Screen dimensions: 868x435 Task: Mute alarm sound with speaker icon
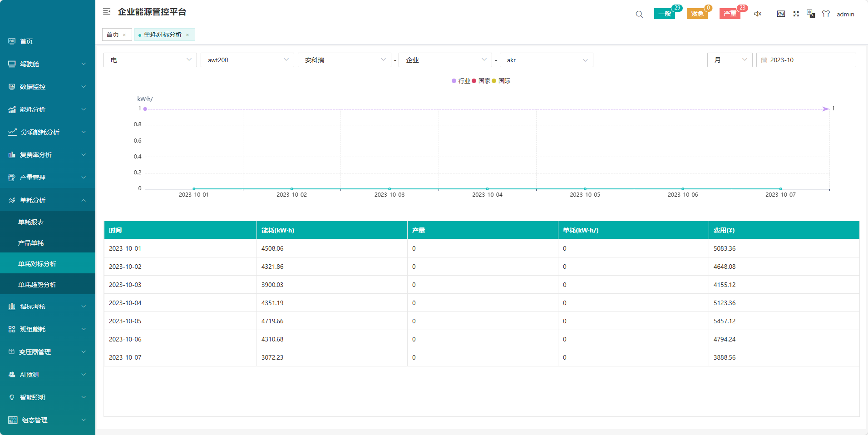(x=758, y=14)
